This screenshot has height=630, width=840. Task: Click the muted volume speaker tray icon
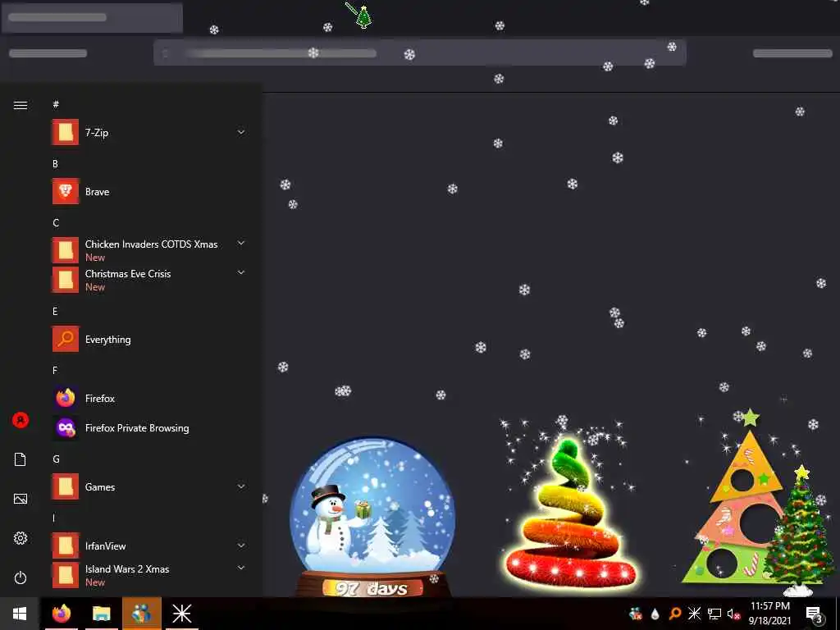[x=733, y=614]
